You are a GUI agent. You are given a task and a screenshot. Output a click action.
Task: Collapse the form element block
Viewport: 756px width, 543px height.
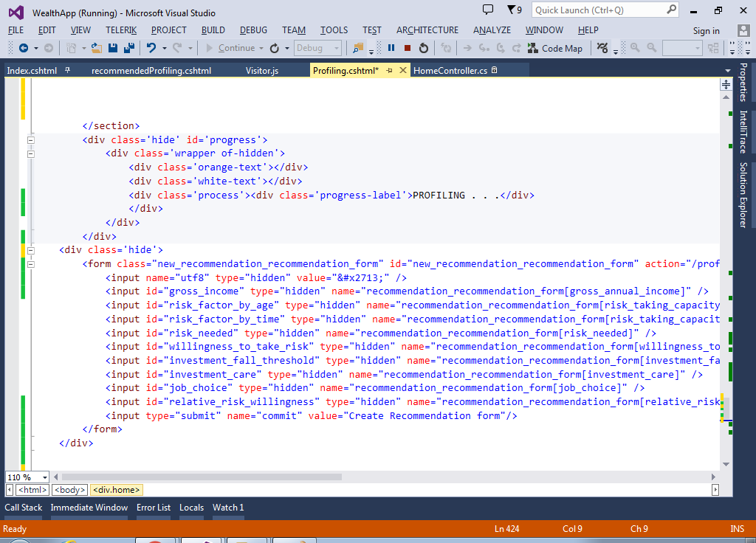[x=31, y=264]
